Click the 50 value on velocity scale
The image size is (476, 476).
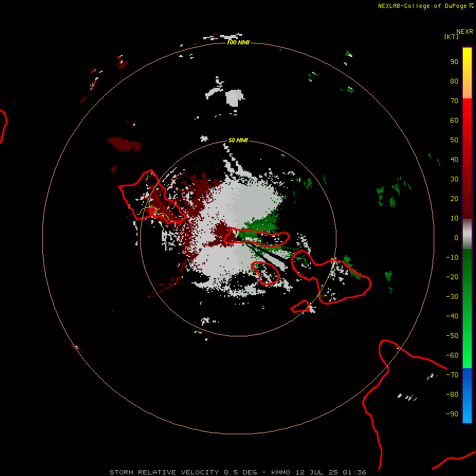tap(454, 140)
